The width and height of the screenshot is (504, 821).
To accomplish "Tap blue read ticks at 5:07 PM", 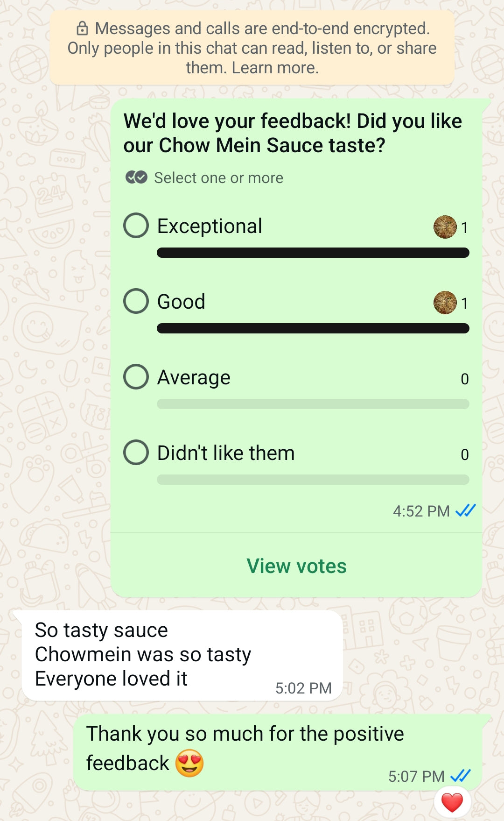I will (x=460, y=776).
